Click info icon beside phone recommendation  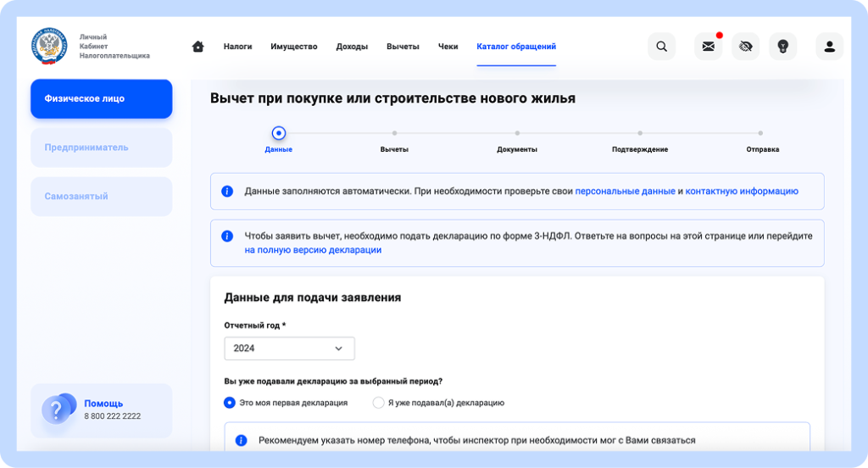241,440
